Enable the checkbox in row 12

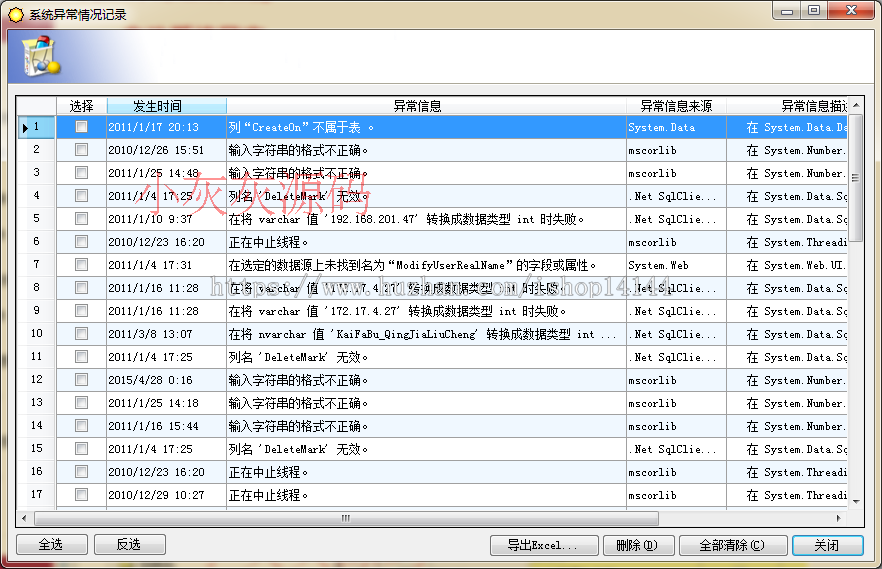82,380
